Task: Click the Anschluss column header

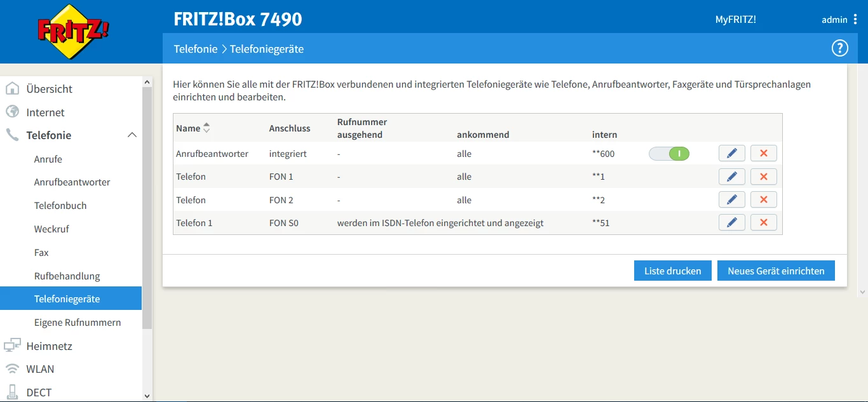Action: point(290,128)
